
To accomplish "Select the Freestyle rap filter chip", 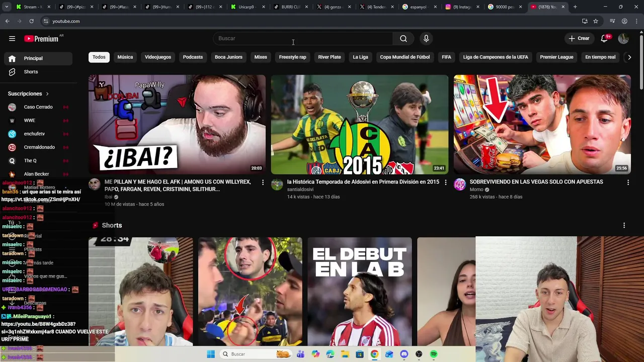I will [293, 57].
